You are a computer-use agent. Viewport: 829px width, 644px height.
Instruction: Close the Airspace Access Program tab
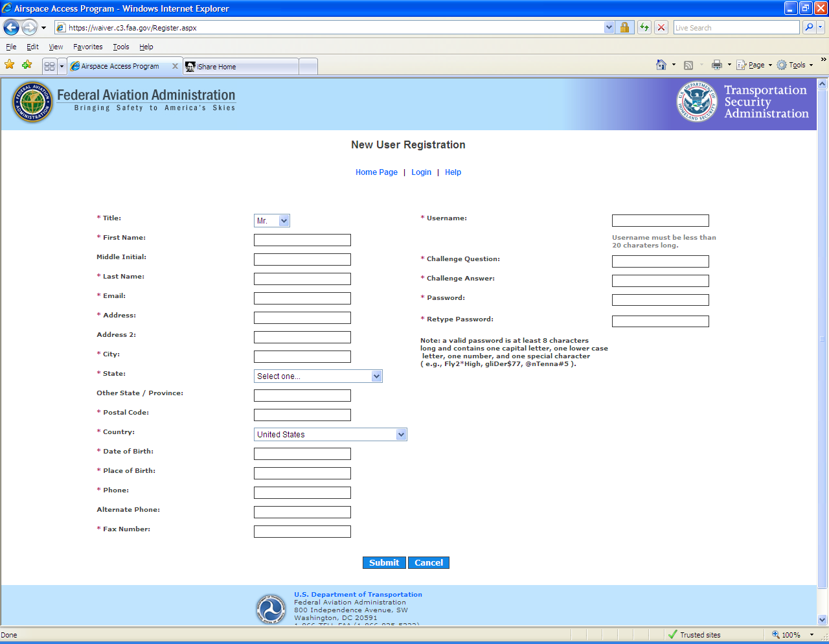point(175,66)
